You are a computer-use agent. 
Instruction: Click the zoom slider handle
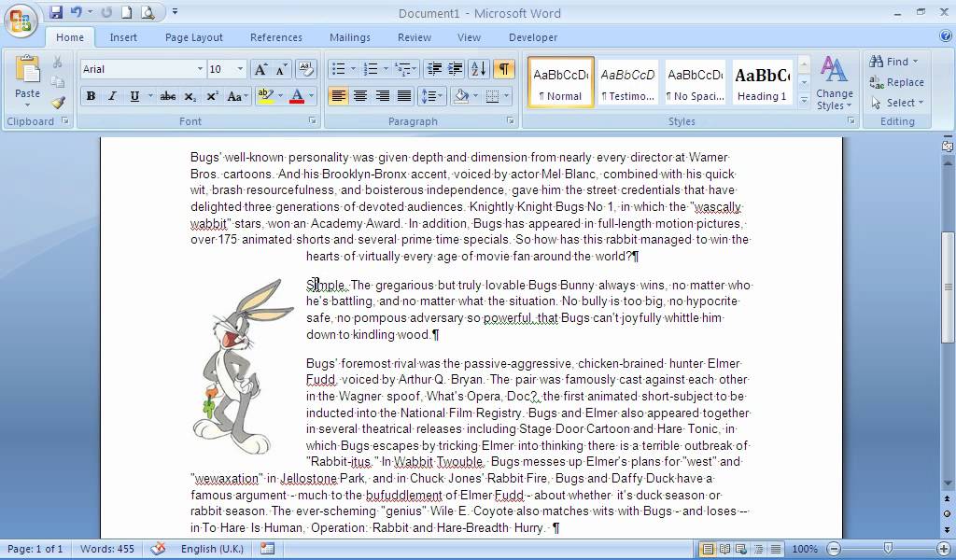point(889,549)
